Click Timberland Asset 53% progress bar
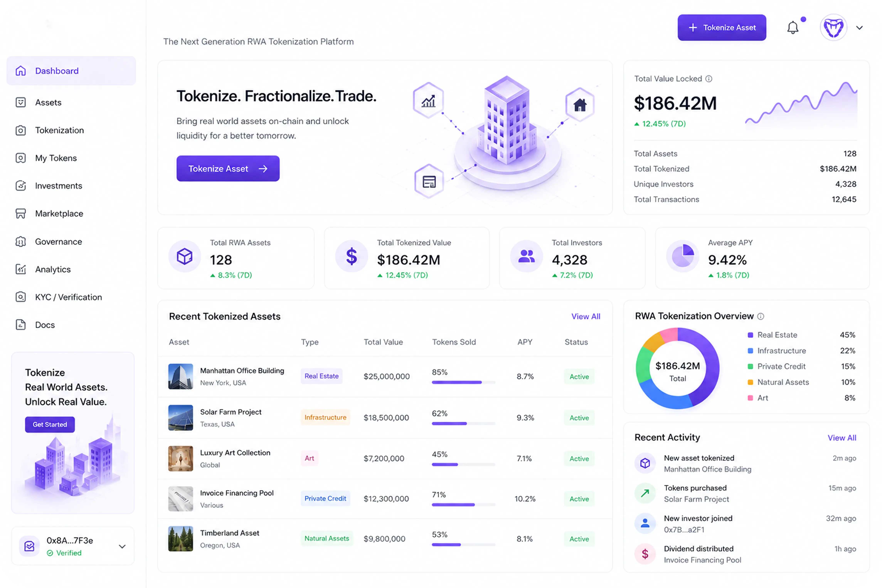Image resolution: width=882 pixels, height=588 pixels. click(x=463, y=544)
